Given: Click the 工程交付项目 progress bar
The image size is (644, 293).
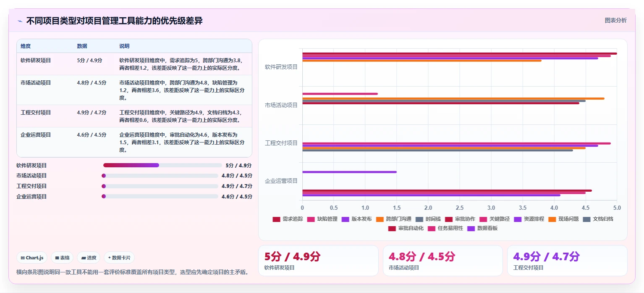Looking at the screenshot, I should click(161, 186).
